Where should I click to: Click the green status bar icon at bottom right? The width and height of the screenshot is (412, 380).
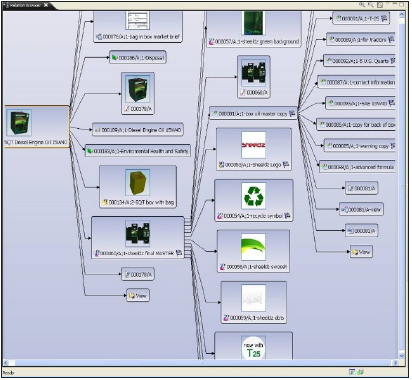[360, 372]
